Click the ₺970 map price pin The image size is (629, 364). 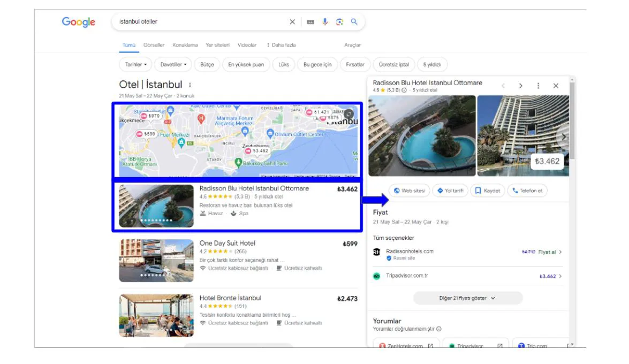tap(150, 116)
